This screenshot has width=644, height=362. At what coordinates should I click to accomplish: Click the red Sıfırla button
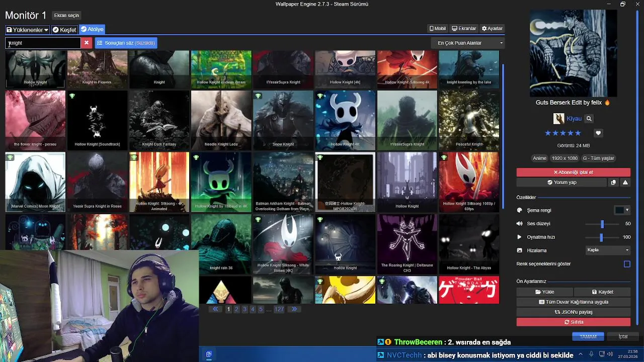click(573, 322)
